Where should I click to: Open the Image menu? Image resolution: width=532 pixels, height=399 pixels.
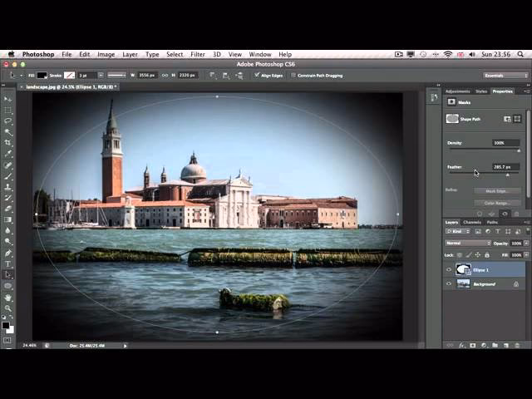coord(106,54)
